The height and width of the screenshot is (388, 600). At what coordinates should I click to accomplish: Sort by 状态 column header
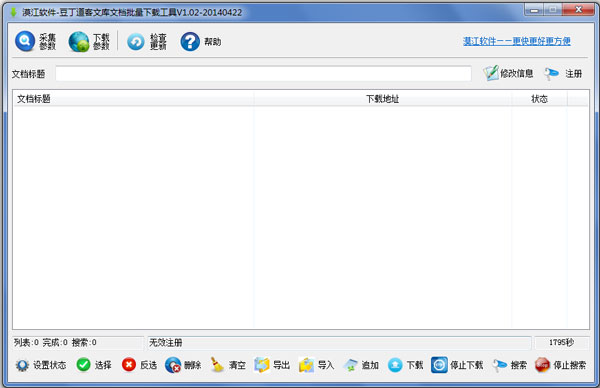539,99
